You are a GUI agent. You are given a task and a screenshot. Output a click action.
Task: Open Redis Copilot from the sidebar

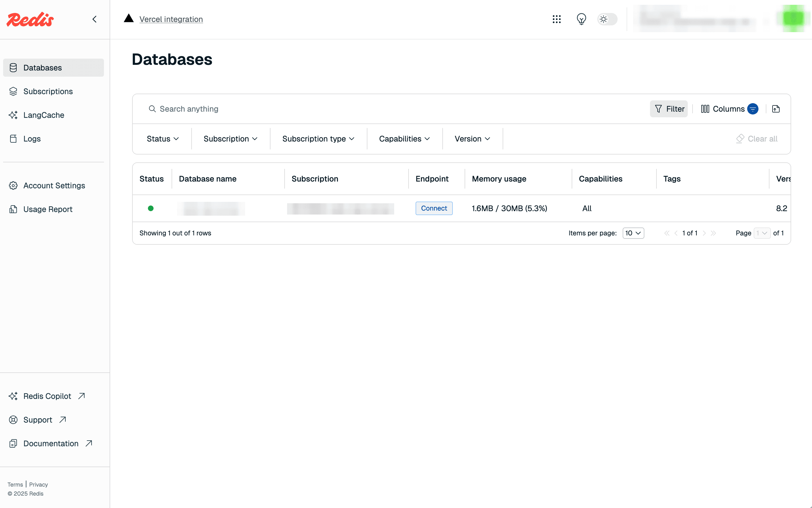(x=47, y=396)
